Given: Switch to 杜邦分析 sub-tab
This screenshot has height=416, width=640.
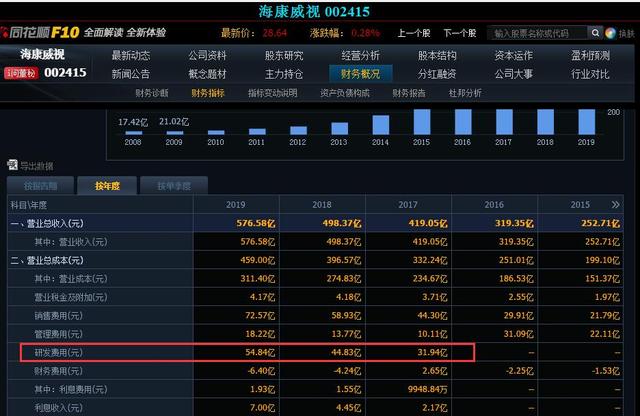Looking at the screenshot, I should (465, 93).
